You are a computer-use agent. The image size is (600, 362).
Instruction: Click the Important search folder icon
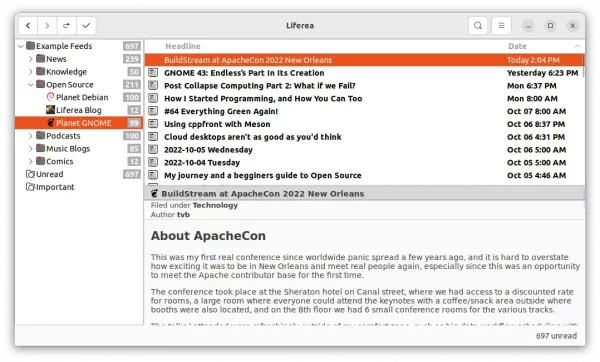coord(30,187)
